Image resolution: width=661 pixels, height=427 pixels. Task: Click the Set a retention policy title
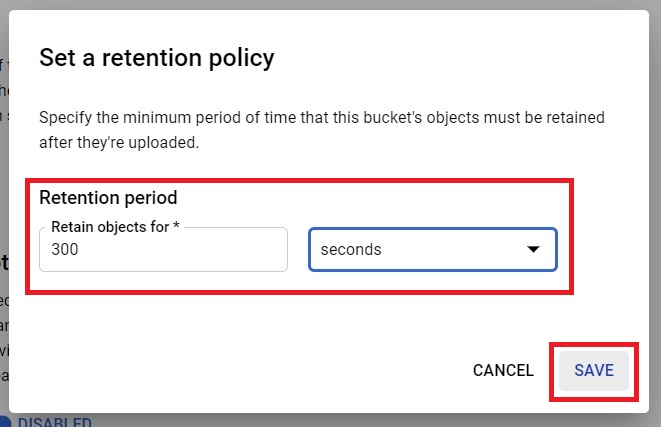(x=157, y=58)
